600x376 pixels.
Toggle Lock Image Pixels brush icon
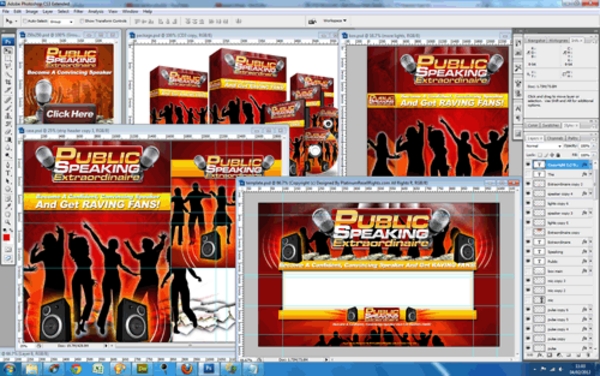click(x=546, y=155)
